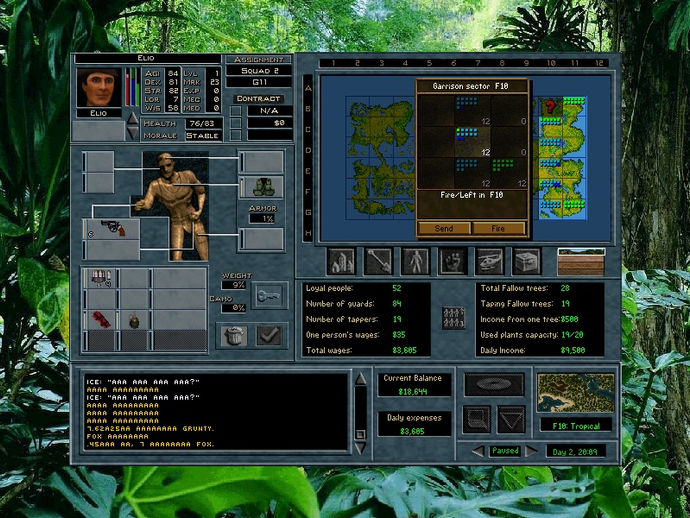Open the laptop button

click(477, 419)
